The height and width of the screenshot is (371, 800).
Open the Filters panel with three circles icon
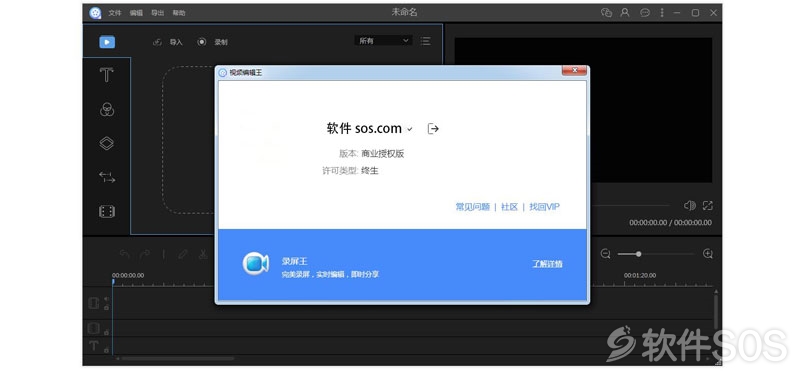coord(107,109)
